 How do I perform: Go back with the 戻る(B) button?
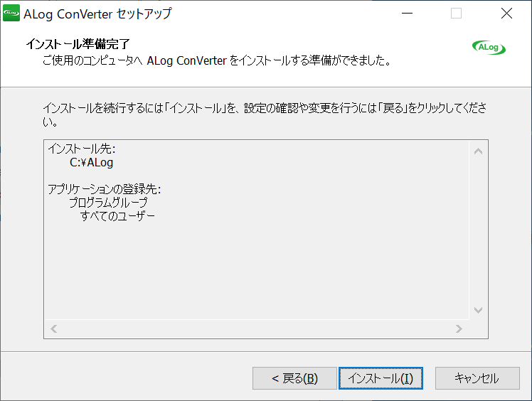coord(294,378)
